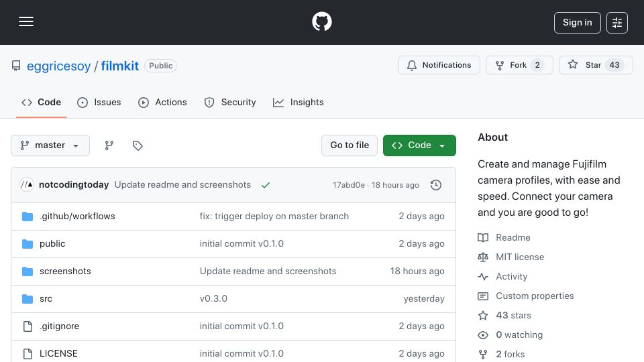Image resolution: width=644 pixels, height=362 pixels.
Task: Click file icon beside LICENSE
Action: [x=28, y=354]
